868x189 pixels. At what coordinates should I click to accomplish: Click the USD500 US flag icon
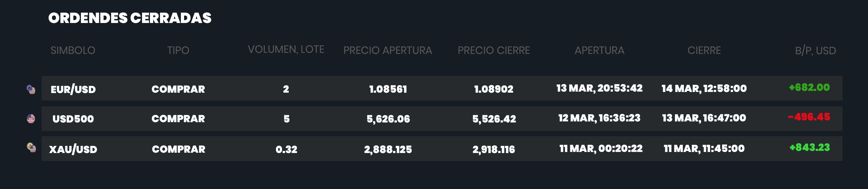pos(31,119)
